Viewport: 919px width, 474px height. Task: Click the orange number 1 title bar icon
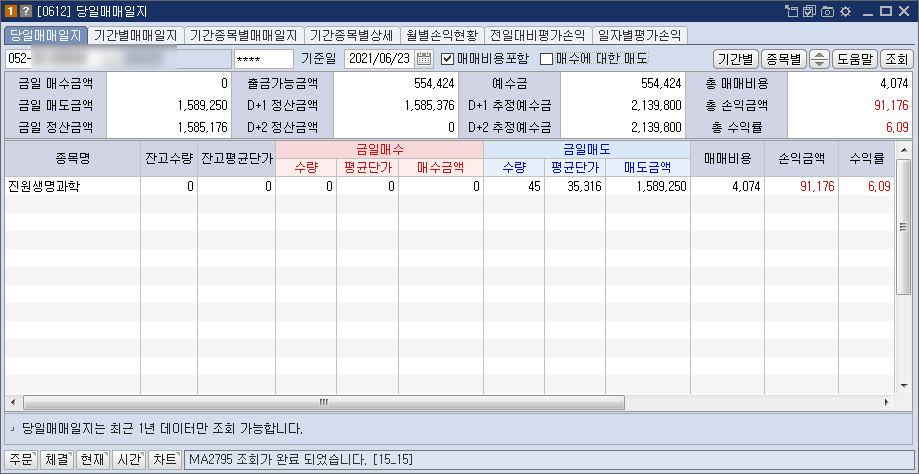[x=10, y=11]
